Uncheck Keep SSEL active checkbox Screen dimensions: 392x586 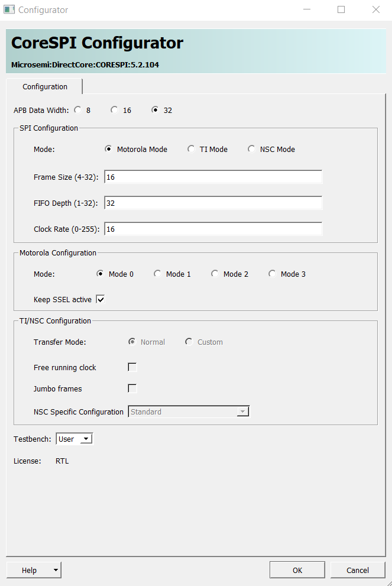[x=101, y=300]
